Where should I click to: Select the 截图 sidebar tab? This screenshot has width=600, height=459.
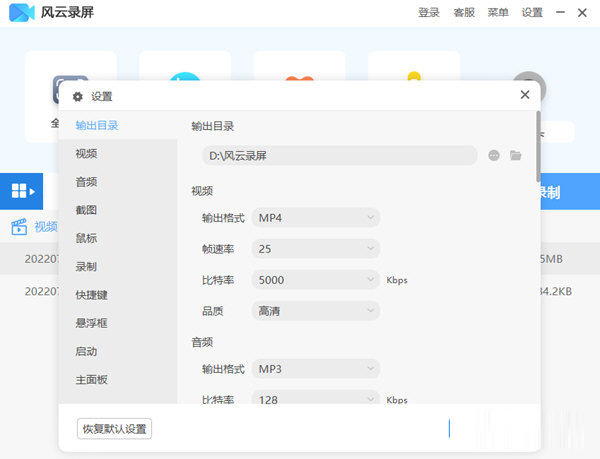click(118, 210)
